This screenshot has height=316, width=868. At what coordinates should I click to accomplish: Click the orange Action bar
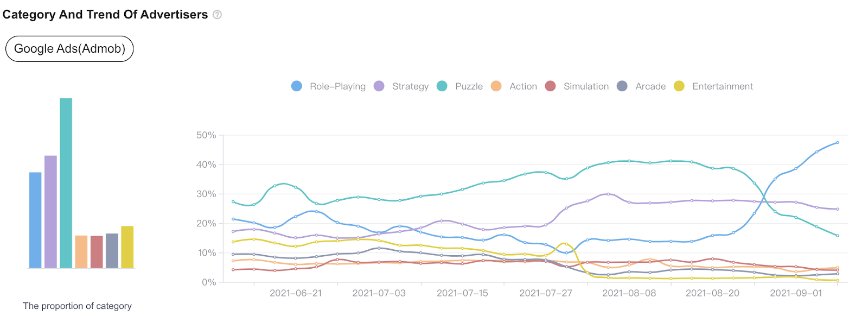[x=81, y=251]
